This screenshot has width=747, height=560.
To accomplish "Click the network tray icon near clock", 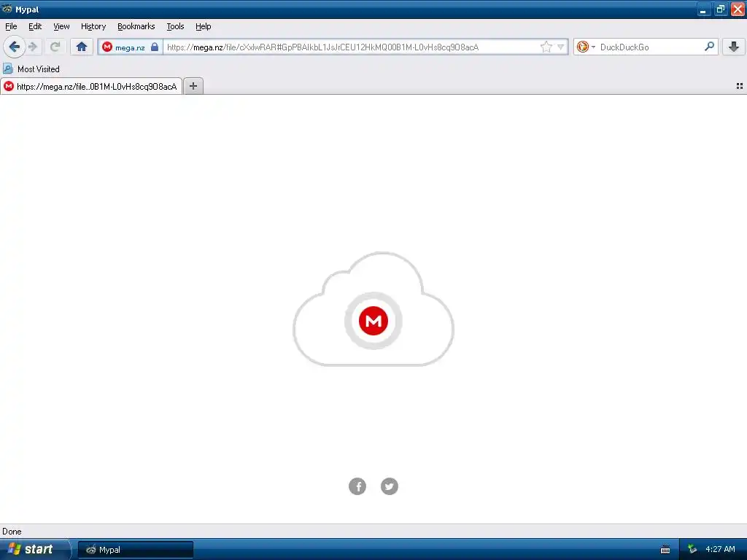I will pyautogui.click(x=692, y=549).
